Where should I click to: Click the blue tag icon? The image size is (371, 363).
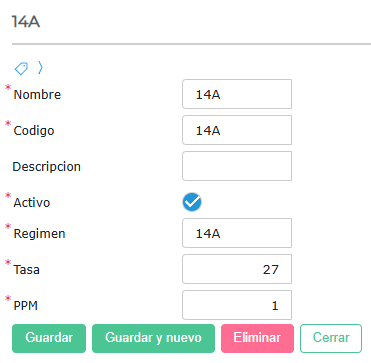click(x=21, y=68)
